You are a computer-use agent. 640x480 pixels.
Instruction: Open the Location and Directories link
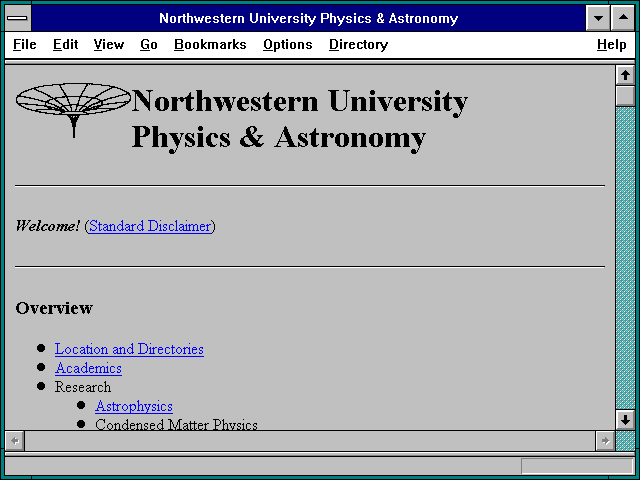(x=129, y=349)
